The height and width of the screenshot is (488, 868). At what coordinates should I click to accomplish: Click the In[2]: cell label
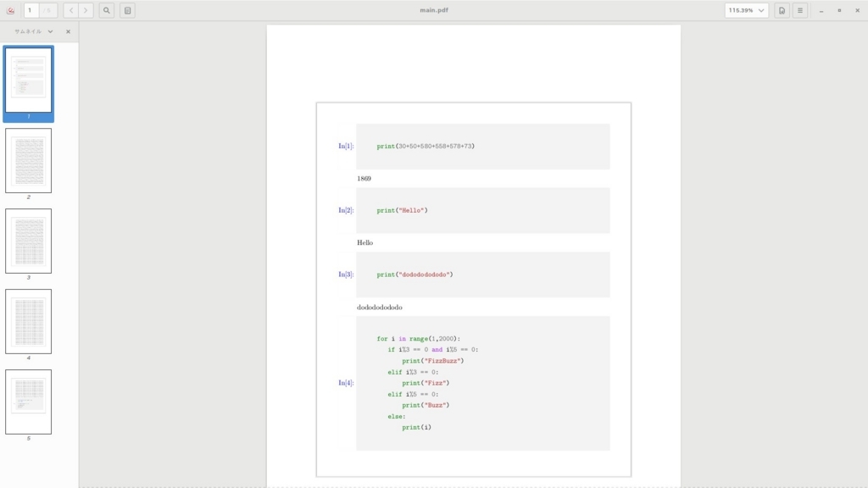346,210
